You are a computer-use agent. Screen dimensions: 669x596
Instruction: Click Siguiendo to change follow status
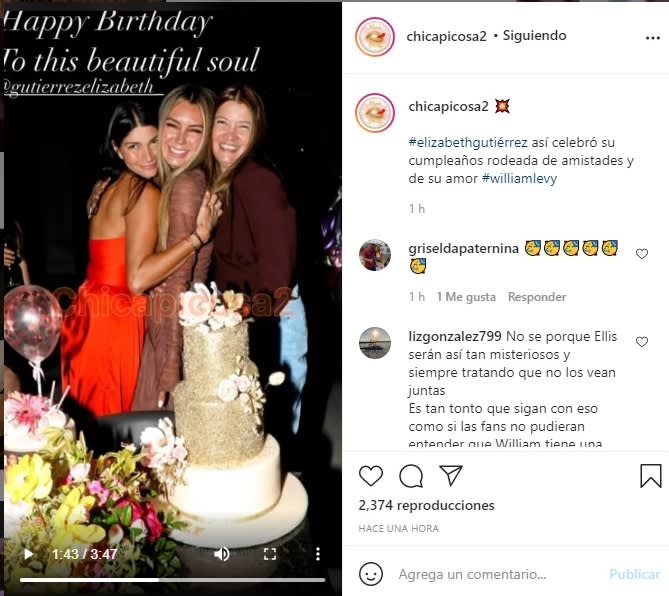[x=534, y=36]
